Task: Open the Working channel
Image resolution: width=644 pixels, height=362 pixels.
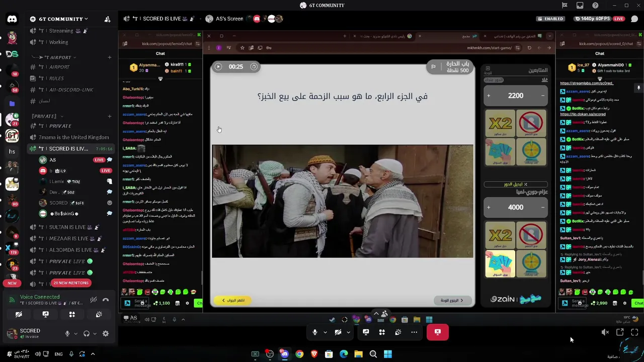Action: coord(70,42)
